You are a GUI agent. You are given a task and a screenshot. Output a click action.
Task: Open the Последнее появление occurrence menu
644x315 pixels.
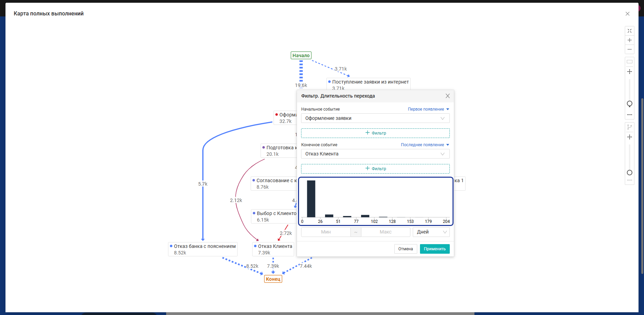pyautogui.click(x=425, y=145)
